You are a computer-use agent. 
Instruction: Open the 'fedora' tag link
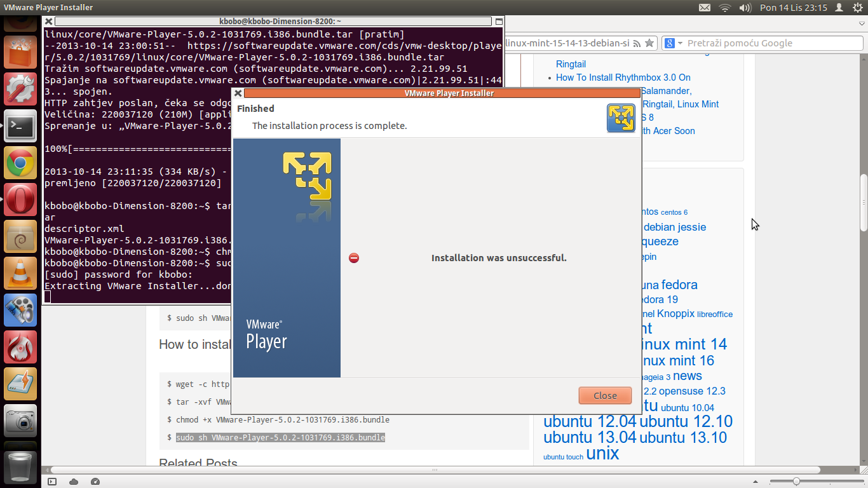[x=679, y=285]
